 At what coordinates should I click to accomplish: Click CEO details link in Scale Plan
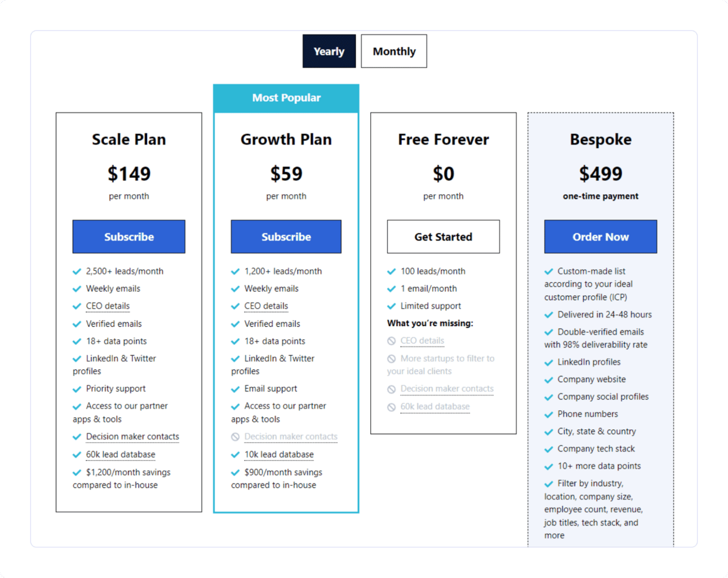pos(108,306)
